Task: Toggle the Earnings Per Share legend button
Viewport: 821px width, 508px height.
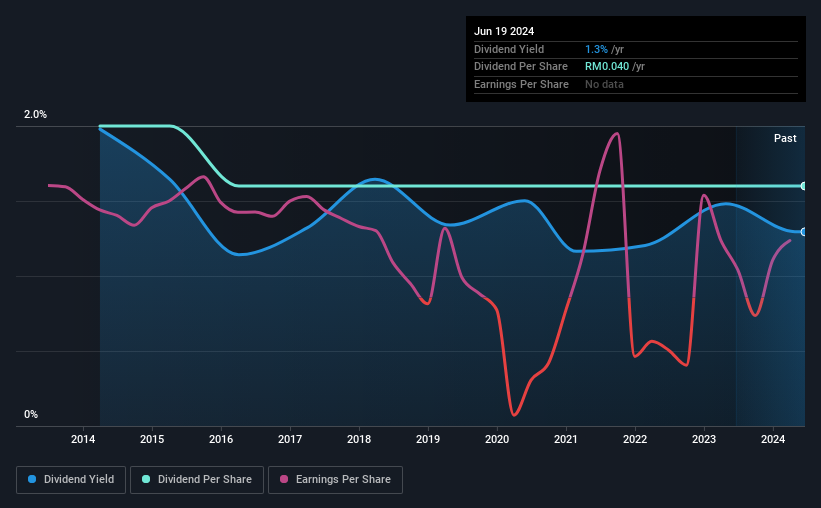Action: [335, 480]
